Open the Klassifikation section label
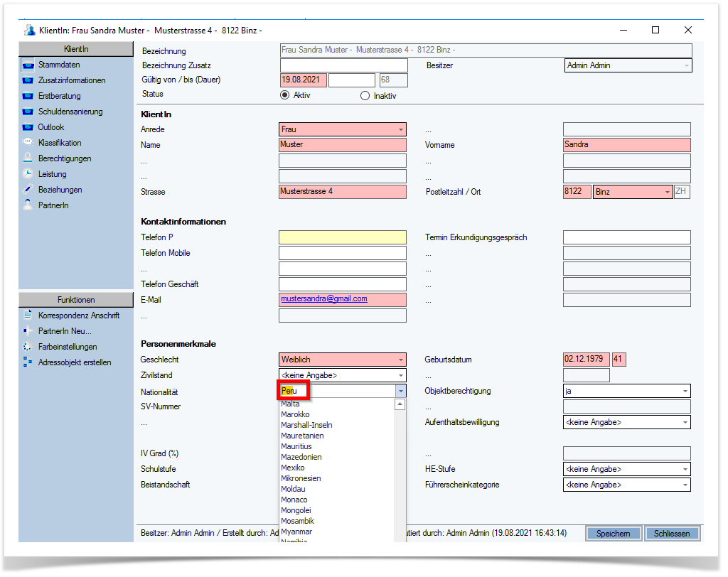The image size is (728, 577). click(x=60, y=143)
